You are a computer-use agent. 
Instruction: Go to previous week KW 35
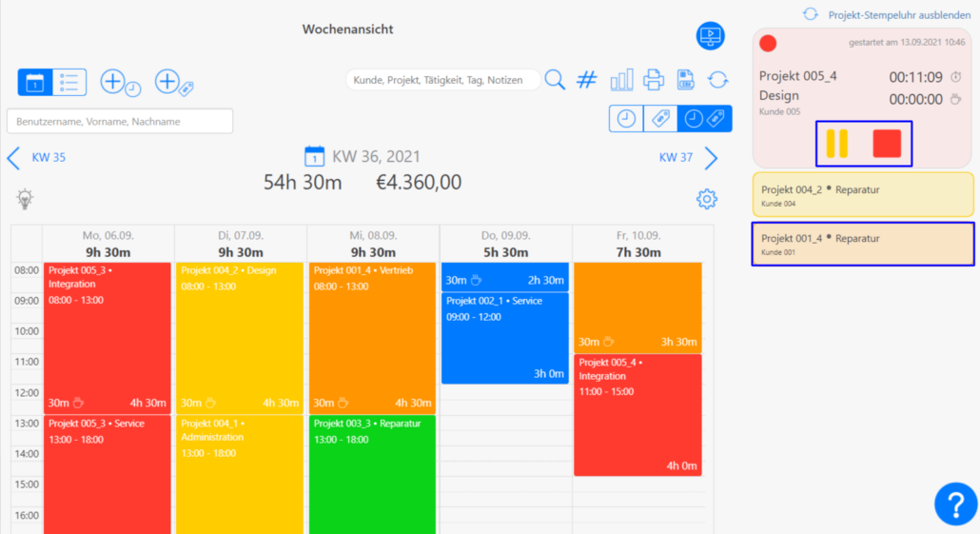tap(36, 158)
